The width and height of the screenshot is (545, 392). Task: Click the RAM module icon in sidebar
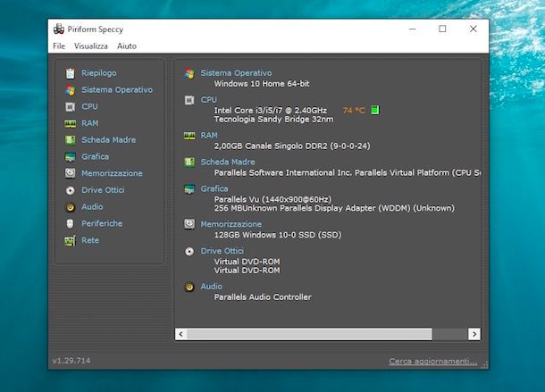coord(70,123)
